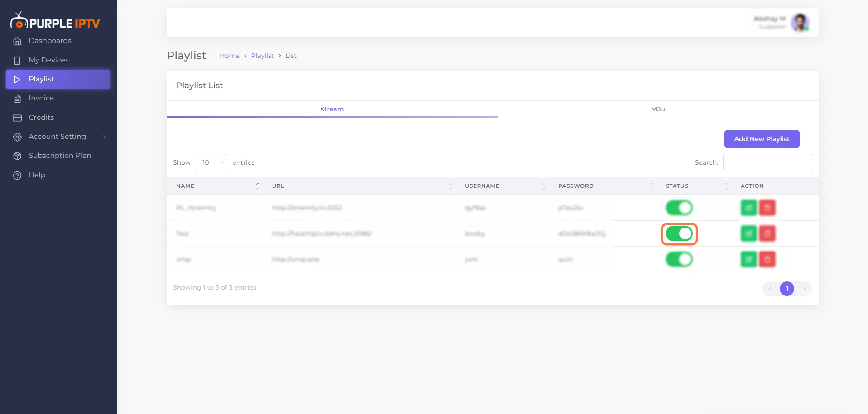Open the user profile avatar
Screen dimensions: 868x414
(800, 23)
